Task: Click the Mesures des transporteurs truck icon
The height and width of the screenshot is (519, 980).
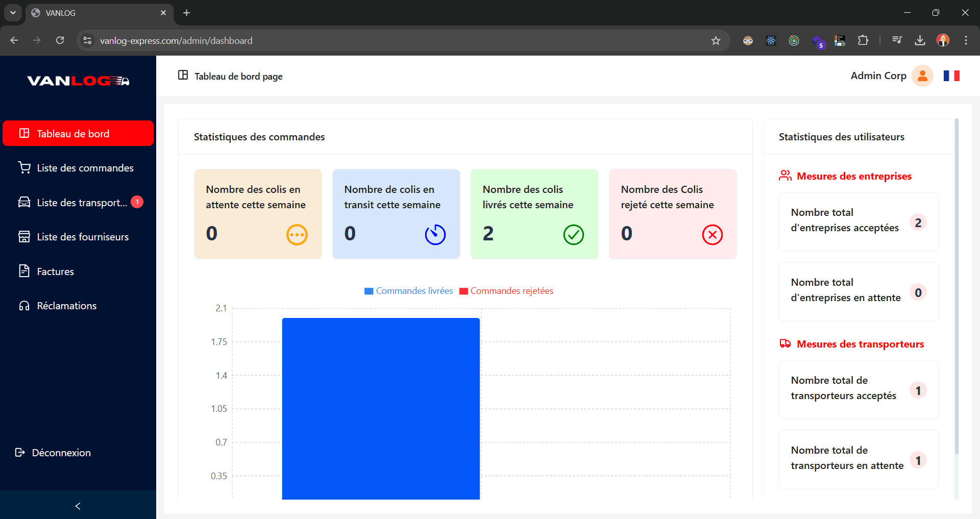Action: pyautogui.click(x=785, y=344)
